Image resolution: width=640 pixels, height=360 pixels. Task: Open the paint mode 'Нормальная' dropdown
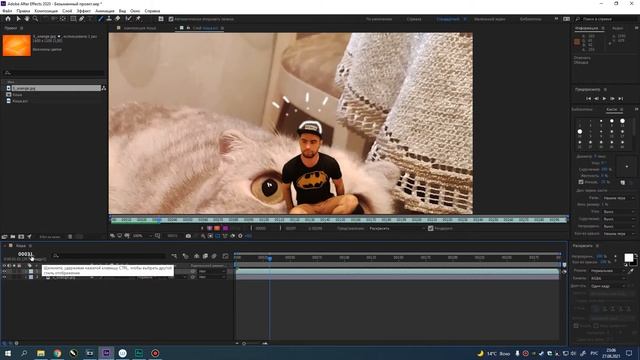608,271
